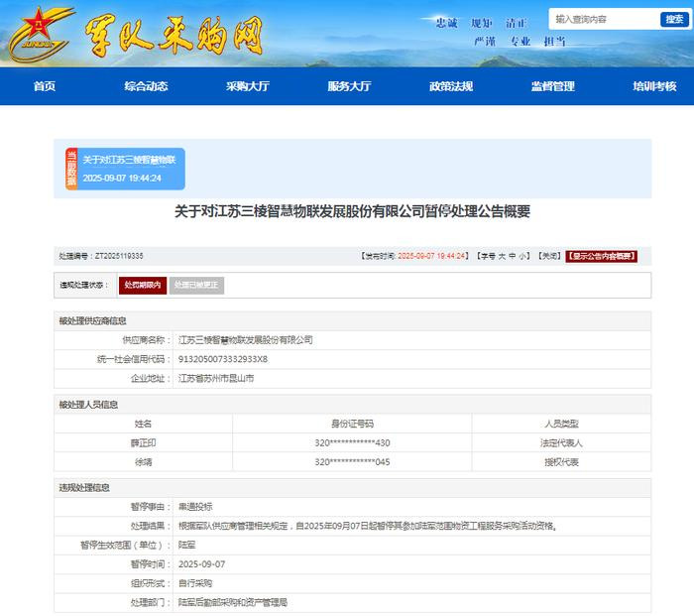Click the 处理部门 value 陆军后勤部采购和资产管理局

pyautogui.click(x=233, y=603)
